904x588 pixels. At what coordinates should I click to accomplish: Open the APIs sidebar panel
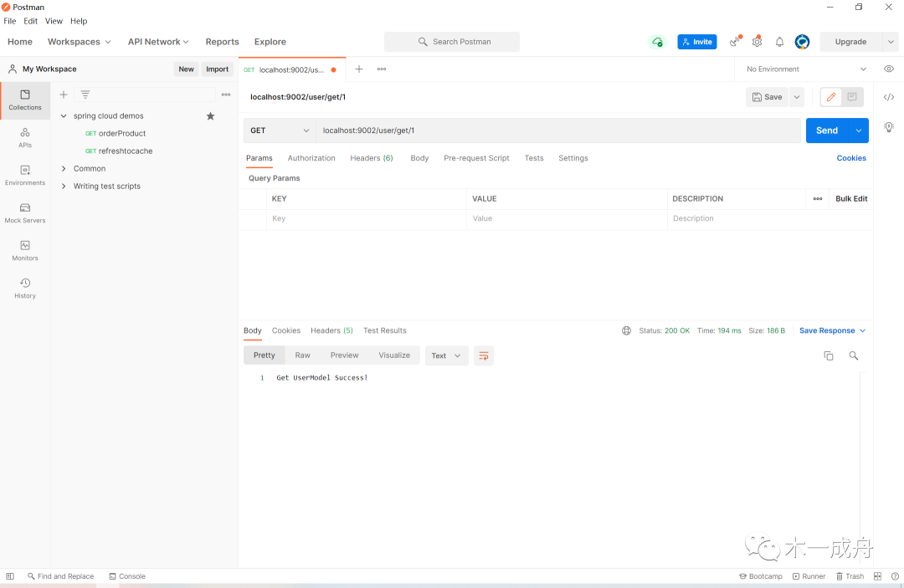25,138
